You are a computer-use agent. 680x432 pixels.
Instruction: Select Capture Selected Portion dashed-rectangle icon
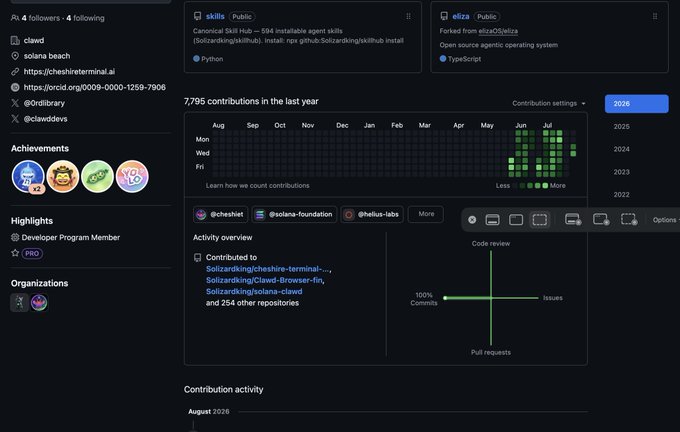pyautogui.click(x=539, y=220)
